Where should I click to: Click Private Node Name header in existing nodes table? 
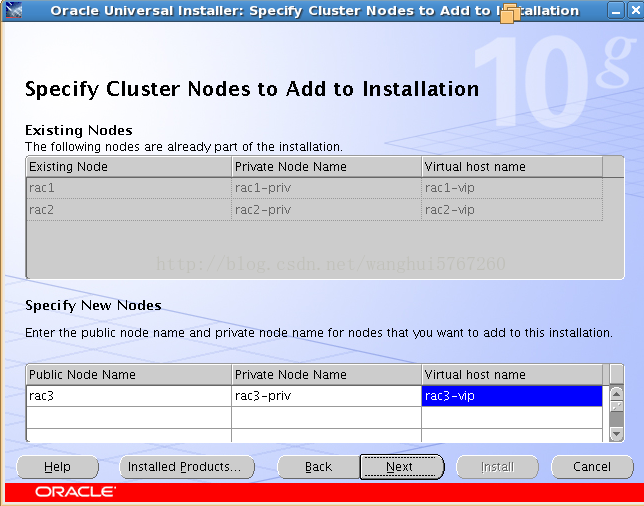pyautogui.click(x=327, y=167)
